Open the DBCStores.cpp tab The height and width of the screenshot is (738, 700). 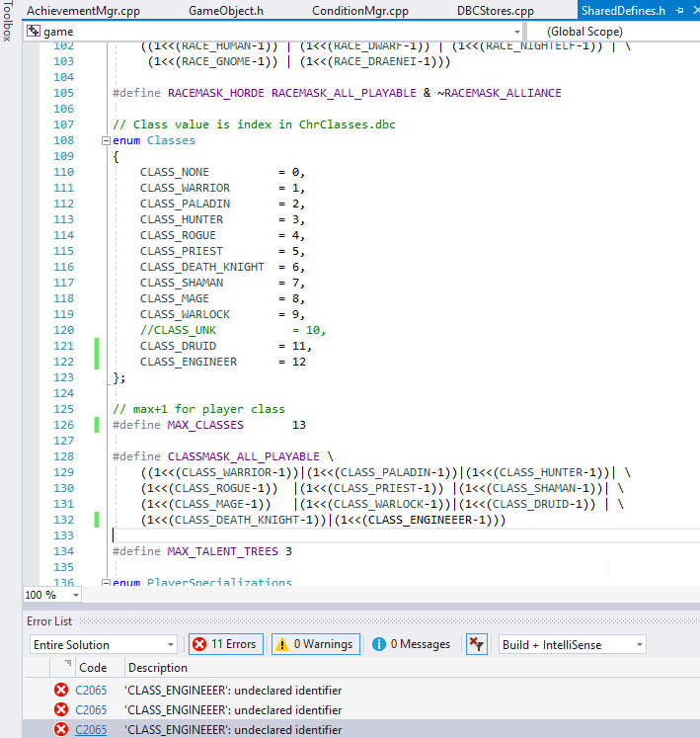[x=496, y=11]
